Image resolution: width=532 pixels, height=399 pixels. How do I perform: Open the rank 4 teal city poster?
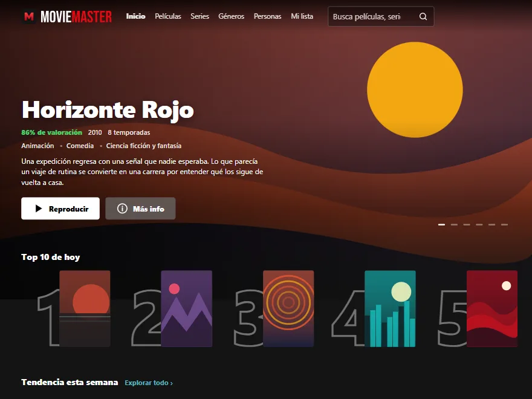[x=390, y=308]
